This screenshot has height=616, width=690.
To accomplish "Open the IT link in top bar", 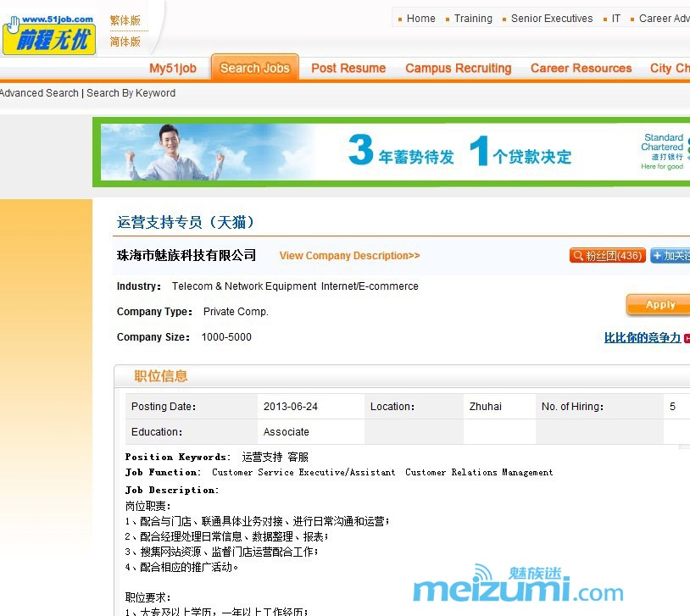I will click(x=615, y=19).
